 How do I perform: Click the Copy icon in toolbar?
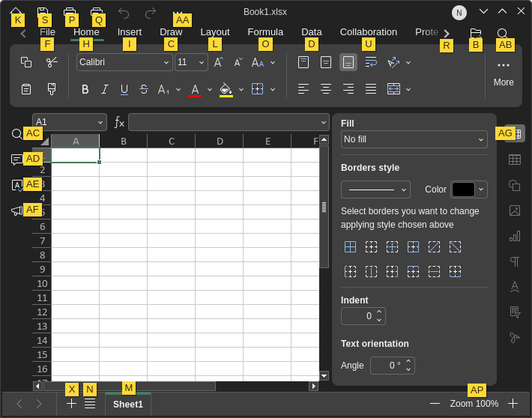tap(26, 62)
